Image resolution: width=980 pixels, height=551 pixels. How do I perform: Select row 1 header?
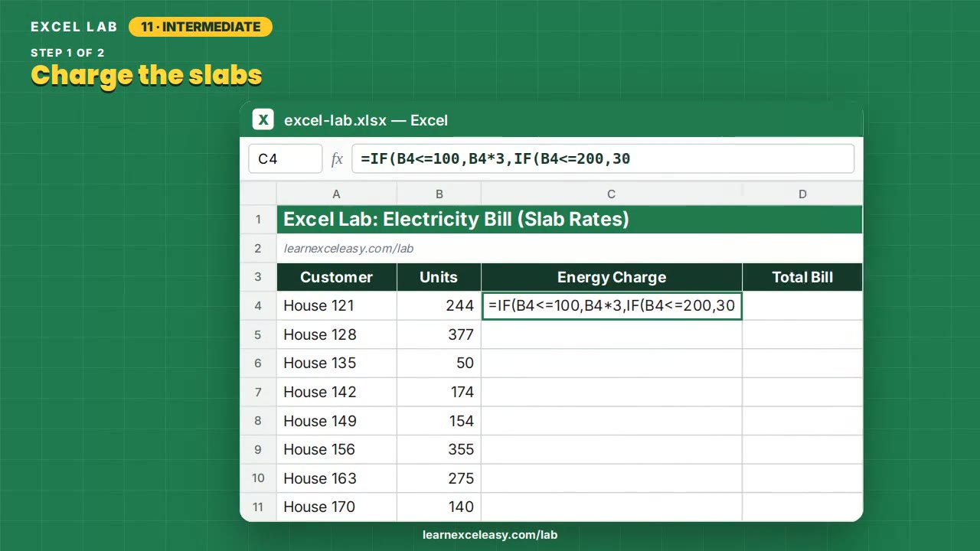coord(258,220)
